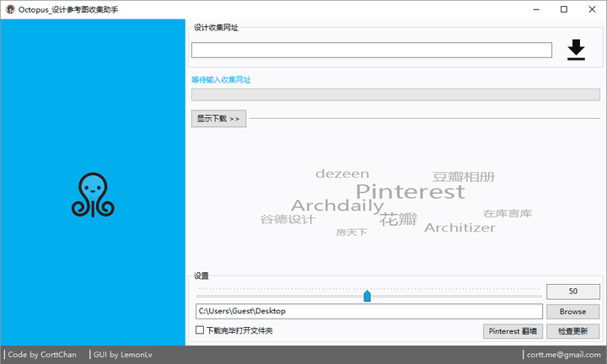Click 在库言库 in the word cloud
Viewport: 607px width, 364px height.
click(508, 213)
